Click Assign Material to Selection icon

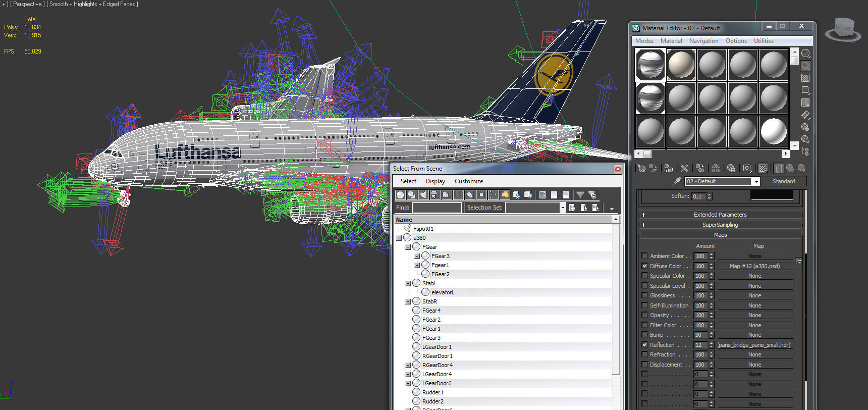(669, 168)
